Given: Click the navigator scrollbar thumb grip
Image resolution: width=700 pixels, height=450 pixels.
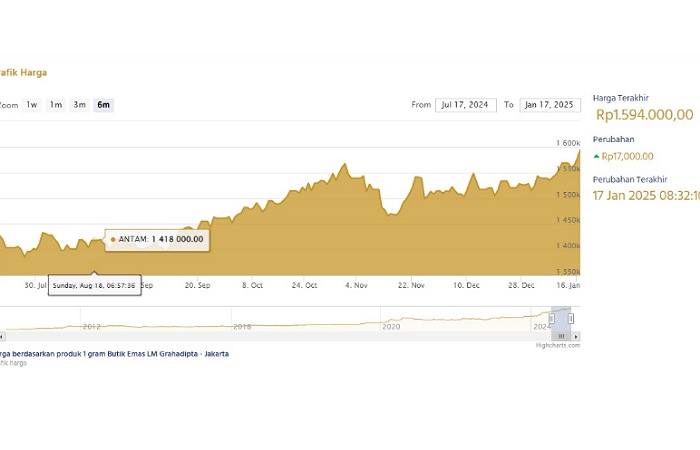Looking at the screenshot, I should (561, 337).
